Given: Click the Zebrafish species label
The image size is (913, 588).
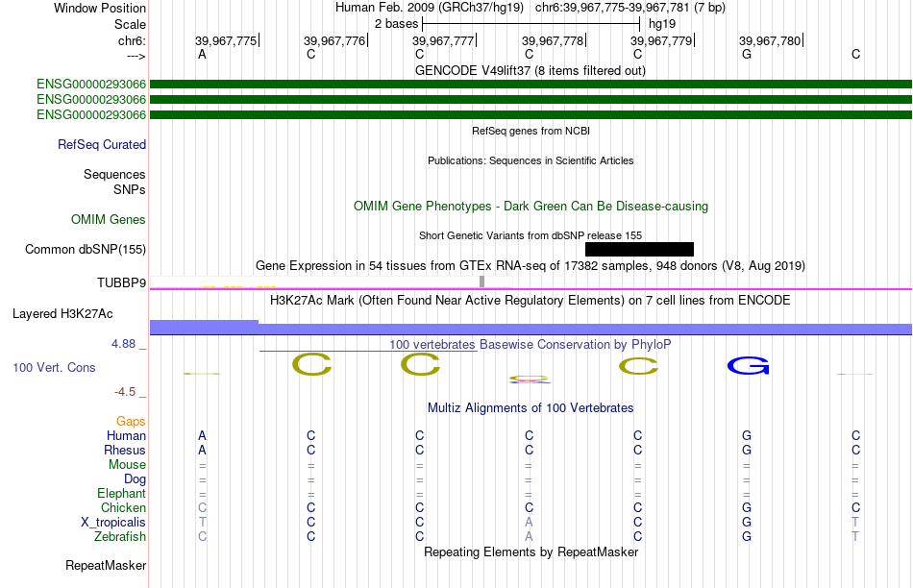Looking at the screenshot, I should coord(119,536).
